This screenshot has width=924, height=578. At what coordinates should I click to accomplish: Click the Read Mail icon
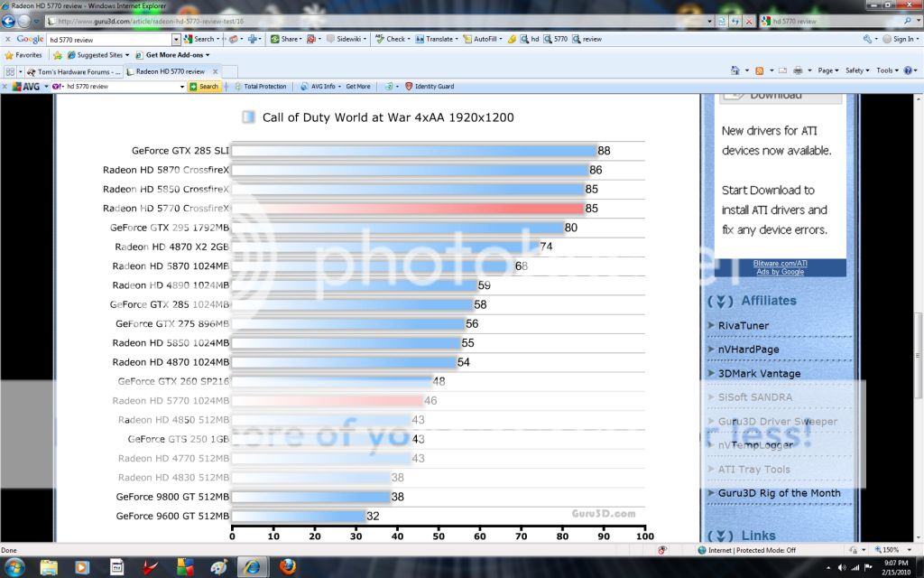pos(782,70)
